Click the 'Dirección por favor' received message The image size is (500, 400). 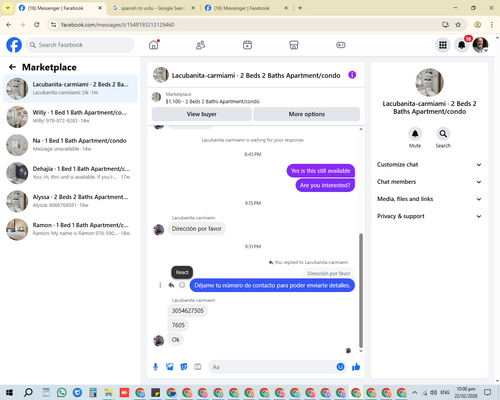pos(197,229)
